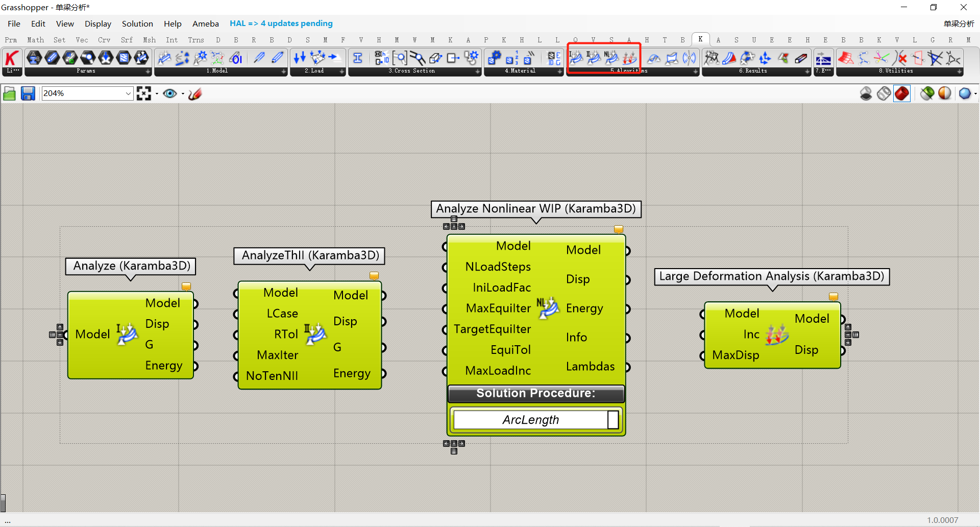Image resolution: width=980 pixels, height=527 pixels.
Task: Click the document name at the top right
Action: point(958,23)
